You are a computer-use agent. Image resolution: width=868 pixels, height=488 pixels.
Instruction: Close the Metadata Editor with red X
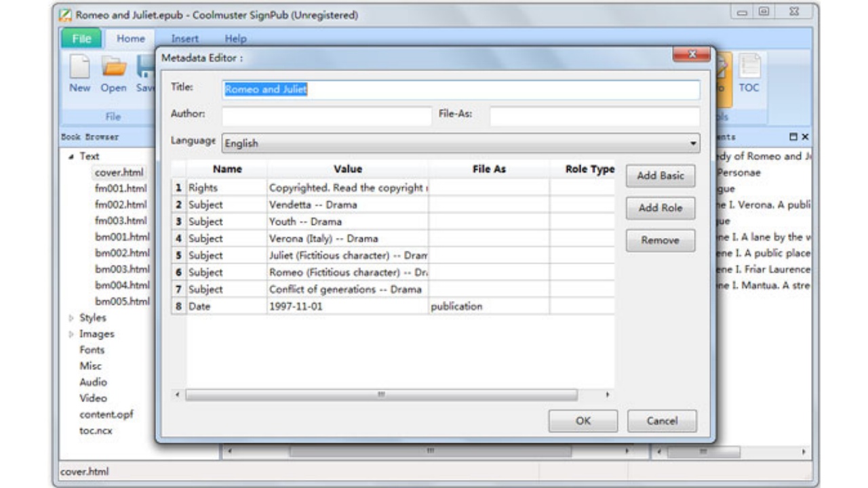691,55
